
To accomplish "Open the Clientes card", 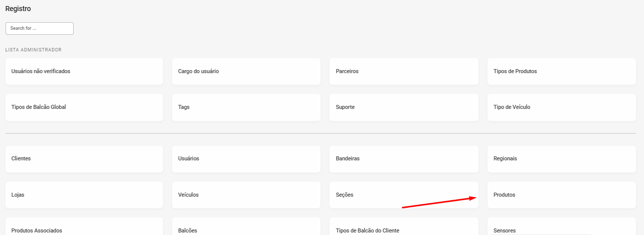I will click(84, 158).
